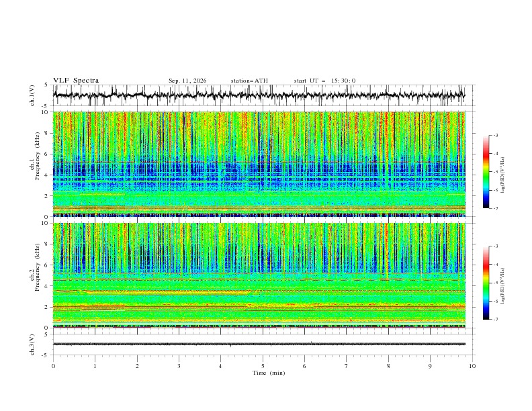Click the ch.1(V) axis label
The width and height of the screenshot is (532, 411).
coord(32,95)
